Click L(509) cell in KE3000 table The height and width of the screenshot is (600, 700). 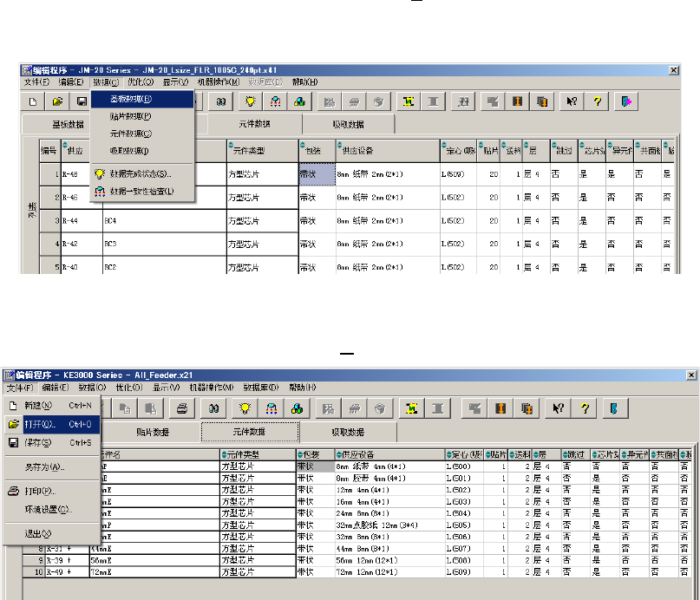coord(464,572)
